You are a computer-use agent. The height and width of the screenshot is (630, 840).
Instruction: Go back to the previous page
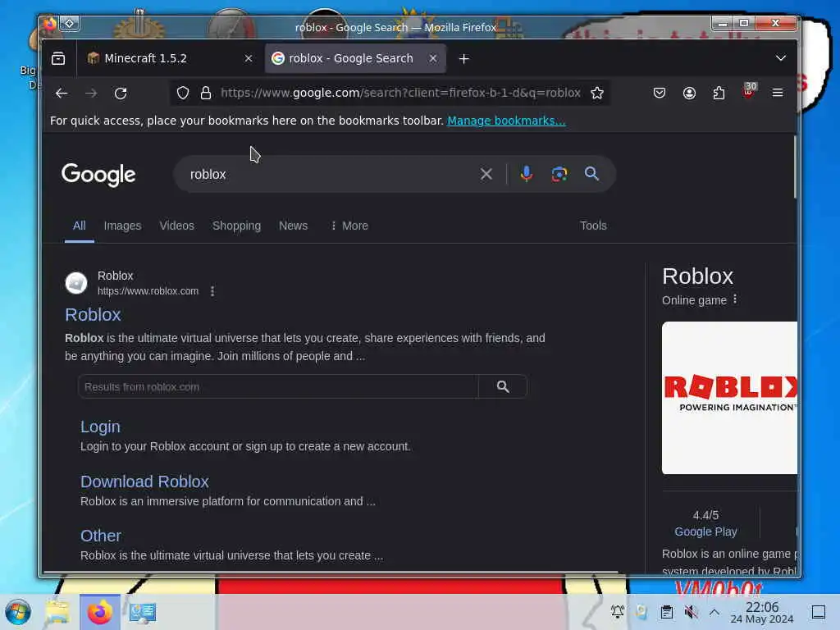61,94
